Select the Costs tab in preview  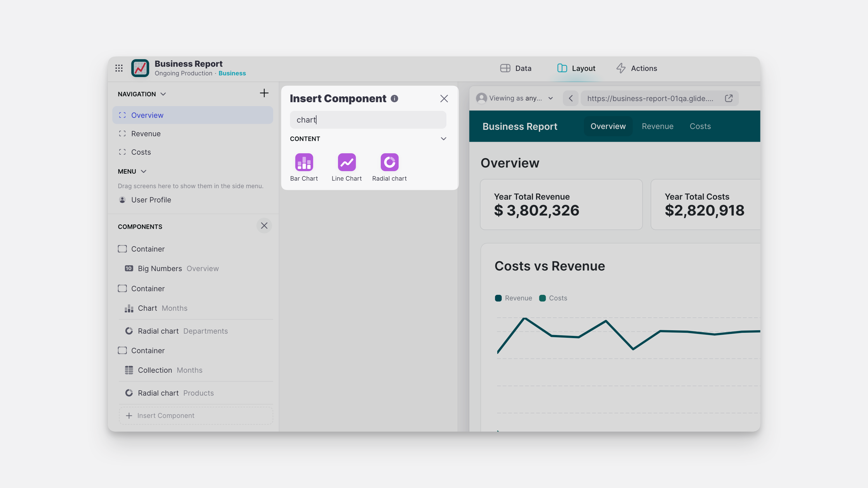pyautogui.click(x=700, y=126)
